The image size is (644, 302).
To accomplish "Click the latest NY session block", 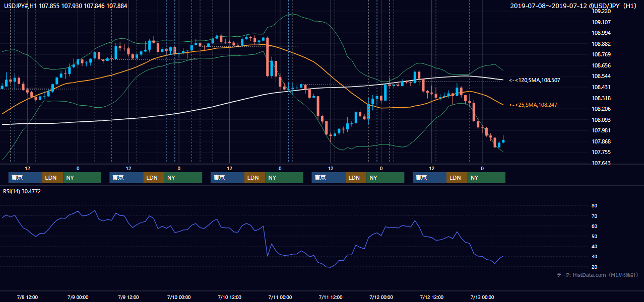I will point(486,178).
